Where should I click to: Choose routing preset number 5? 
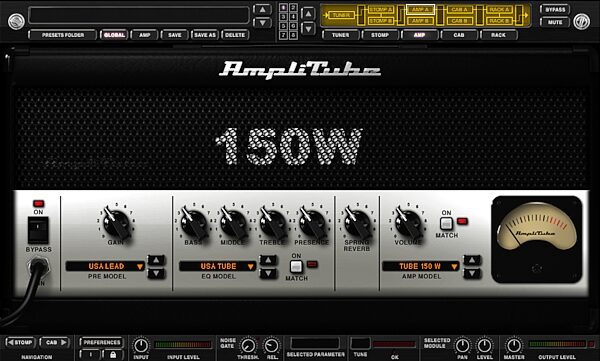283,26
